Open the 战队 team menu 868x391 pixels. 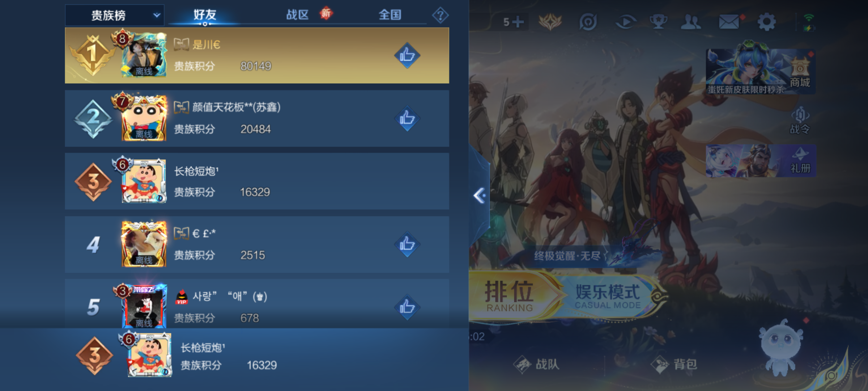tap(536, 364)
